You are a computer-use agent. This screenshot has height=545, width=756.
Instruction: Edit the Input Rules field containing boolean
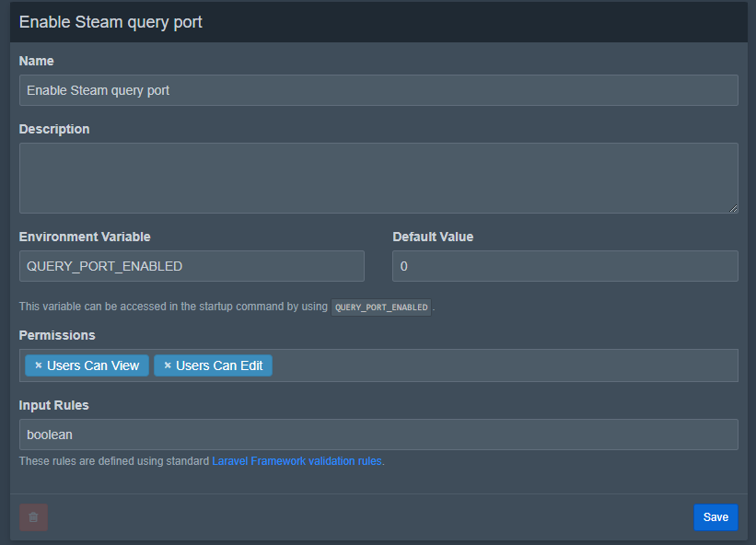coord(378,434)
